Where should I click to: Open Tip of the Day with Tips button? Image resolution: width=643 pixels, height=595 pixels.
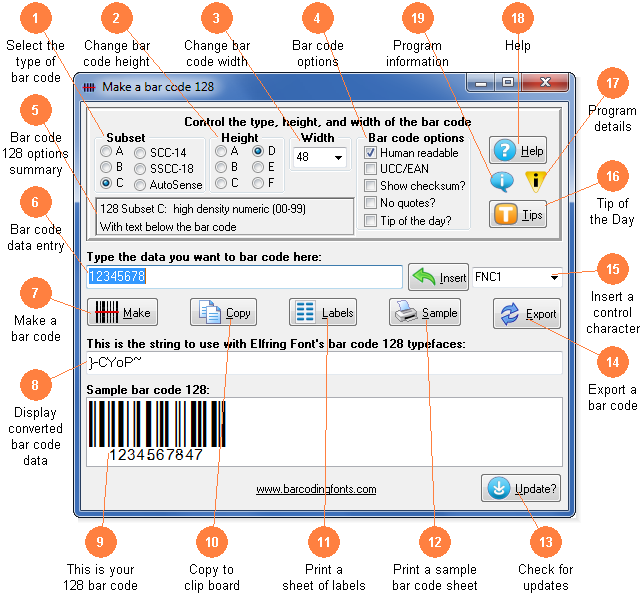518,214
